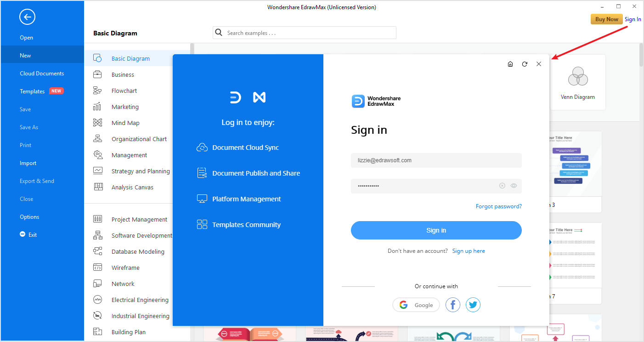Click the Building Plan icon

97,332
